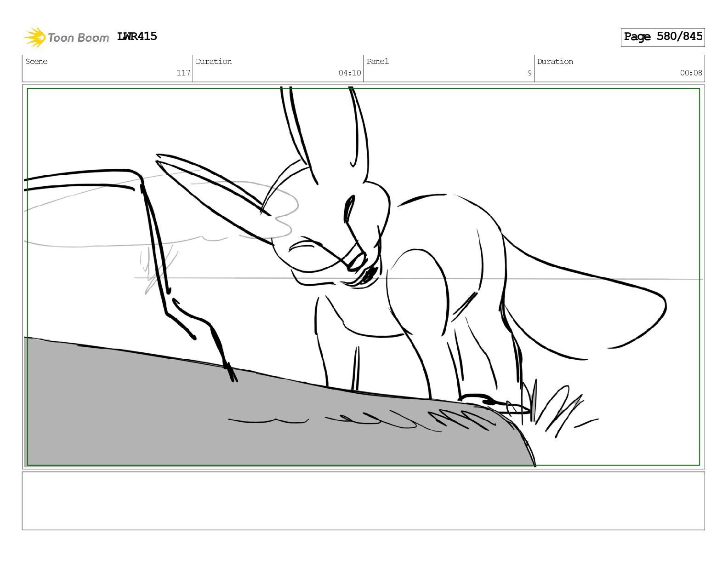Screen dimensions: 728x563
Task: Click the fox's tall upright ear
Action: (324, 133)
